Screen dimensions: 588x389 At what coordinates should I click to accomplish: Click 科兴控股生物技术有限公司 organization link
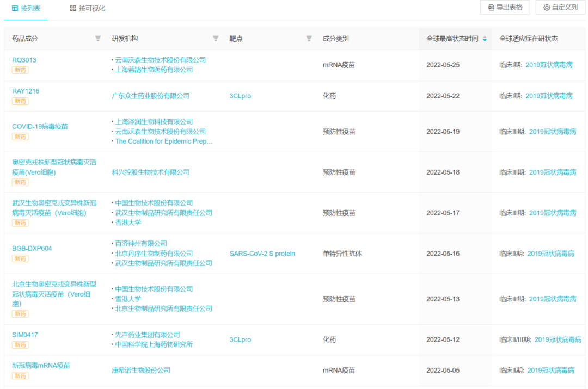point(151,172)
